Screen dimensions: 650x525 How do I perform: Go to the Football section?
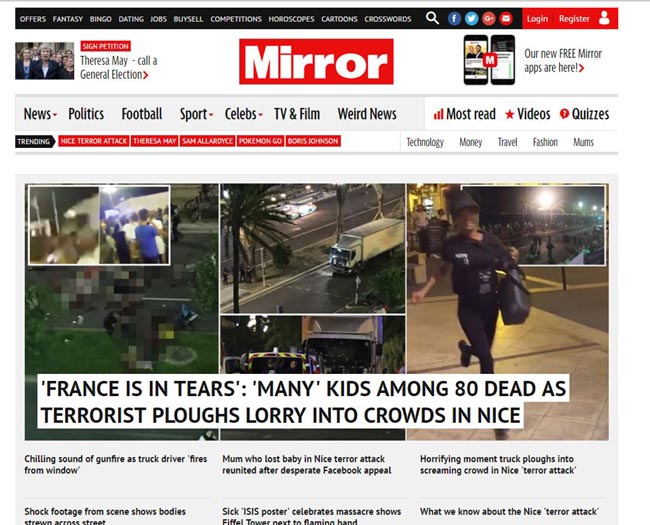pyautogui.click(x=142, y=114)
